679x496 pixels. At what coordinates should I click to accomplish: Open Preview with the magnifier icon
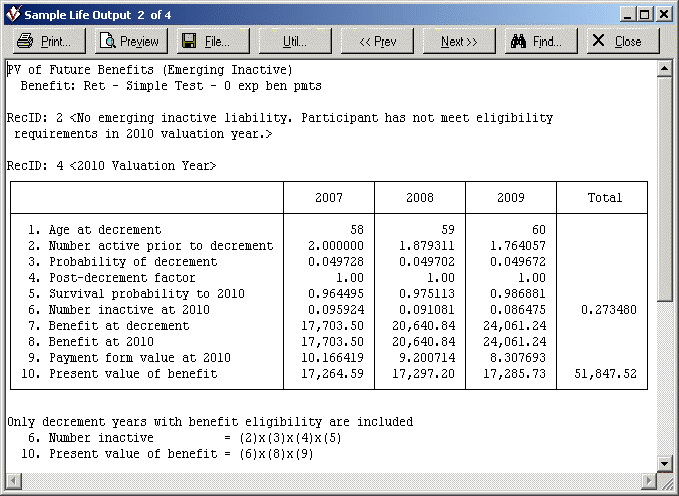click(131, 41)
